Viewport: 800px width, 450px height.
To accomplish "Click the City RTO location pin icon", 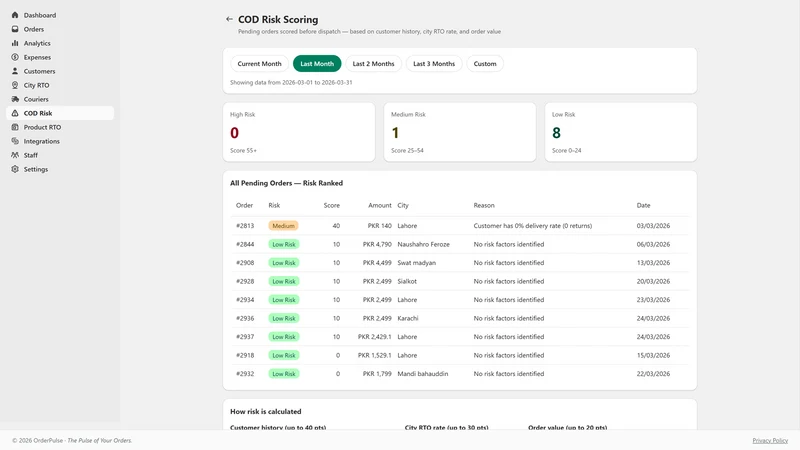I will (x=15, y=85).
